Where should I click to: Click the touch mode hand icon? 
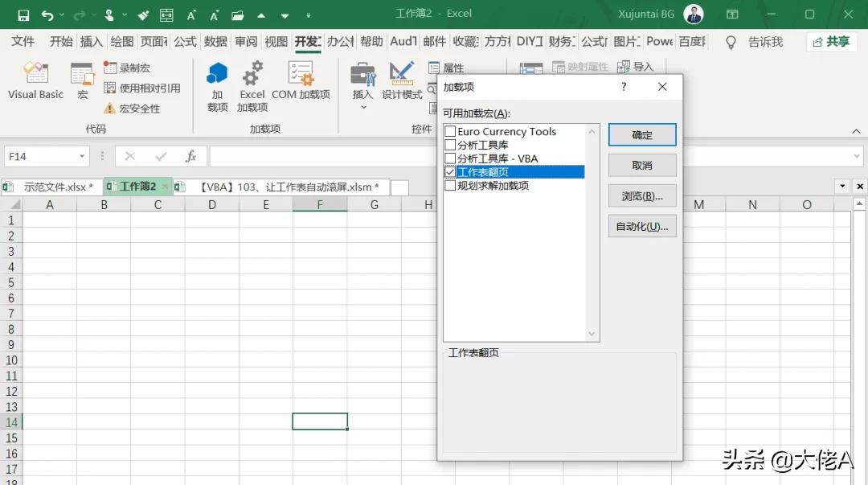(x=109, y=15)
